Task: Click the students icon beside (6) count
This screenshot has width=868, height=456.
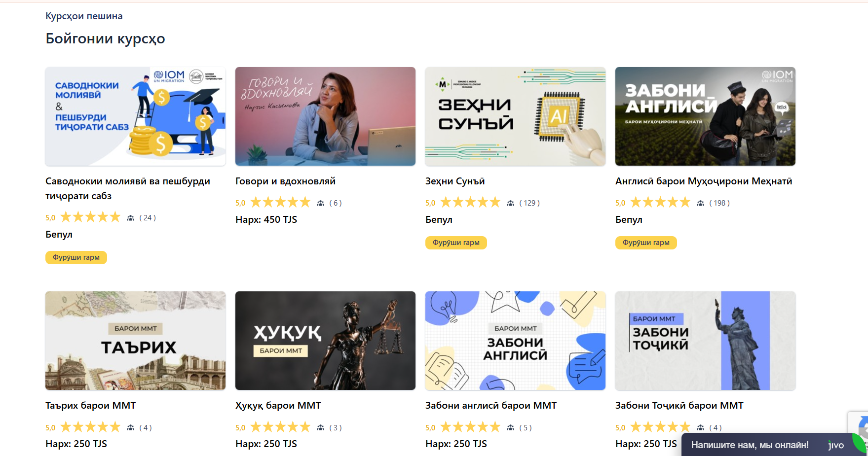Action: [321, 203]
